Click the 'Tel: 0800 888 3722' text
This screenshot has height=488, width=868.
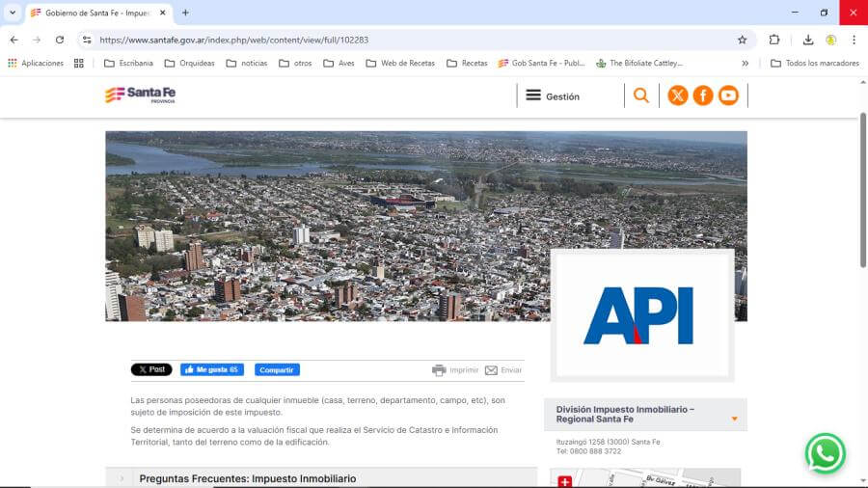pos(588,451)
